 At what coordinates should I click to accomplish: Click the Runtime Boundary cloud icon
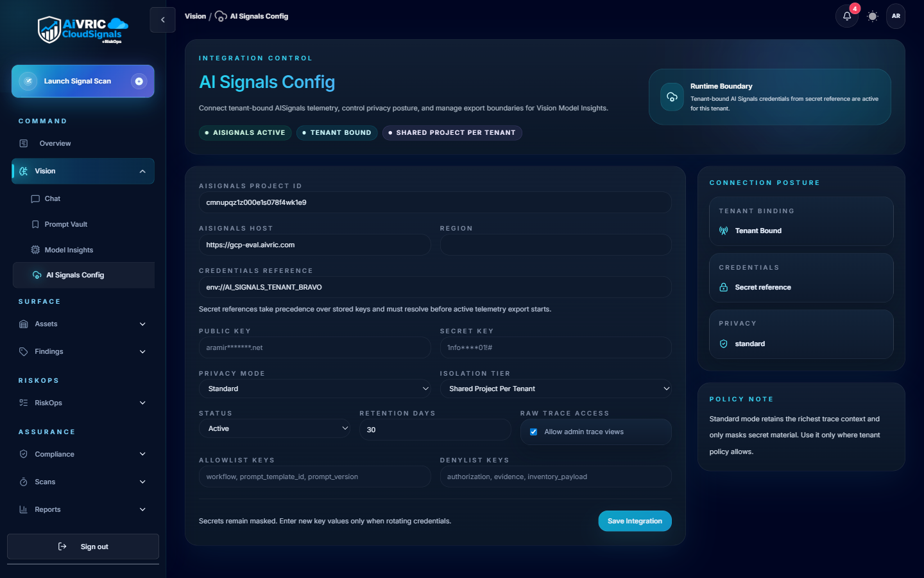point(672,97)
